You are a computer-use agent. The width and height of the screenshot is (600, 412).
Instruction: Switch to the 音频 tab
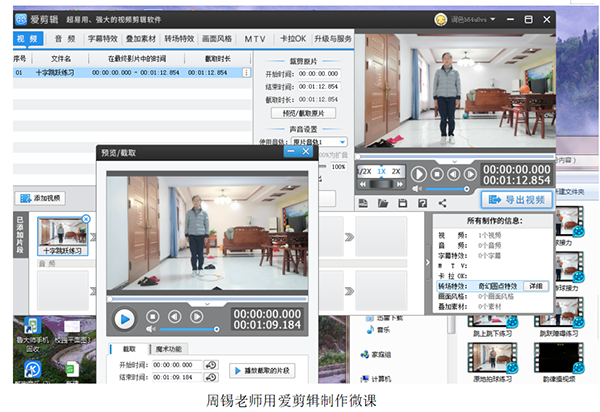pos(65,39)
